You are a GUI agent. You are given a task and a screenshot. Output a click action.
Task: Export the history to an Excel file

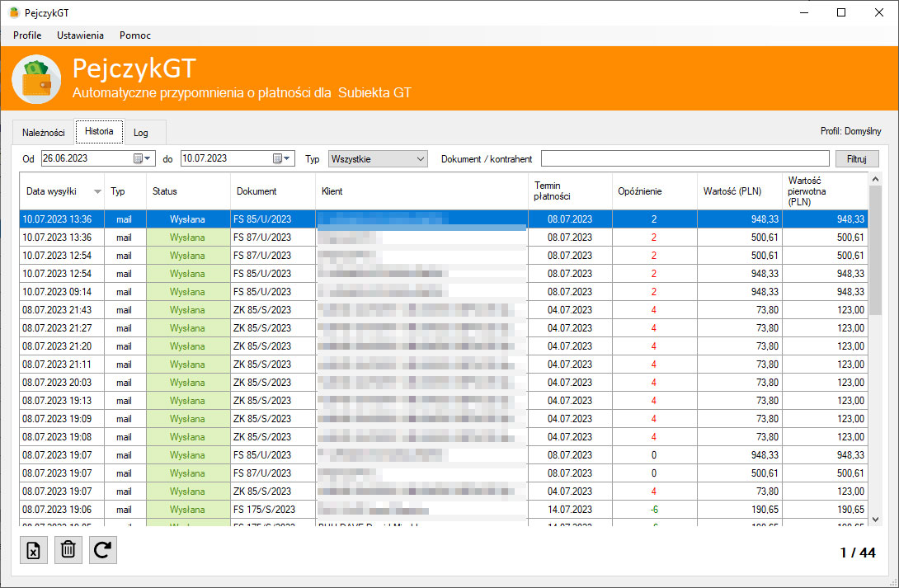(34, 550)
